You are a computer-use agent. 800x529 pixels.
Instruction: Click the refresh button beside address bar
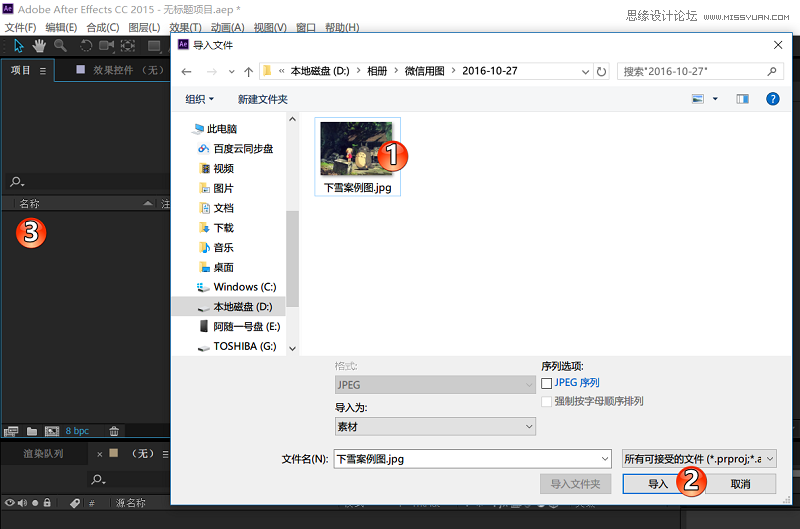(x=601, y=72)
